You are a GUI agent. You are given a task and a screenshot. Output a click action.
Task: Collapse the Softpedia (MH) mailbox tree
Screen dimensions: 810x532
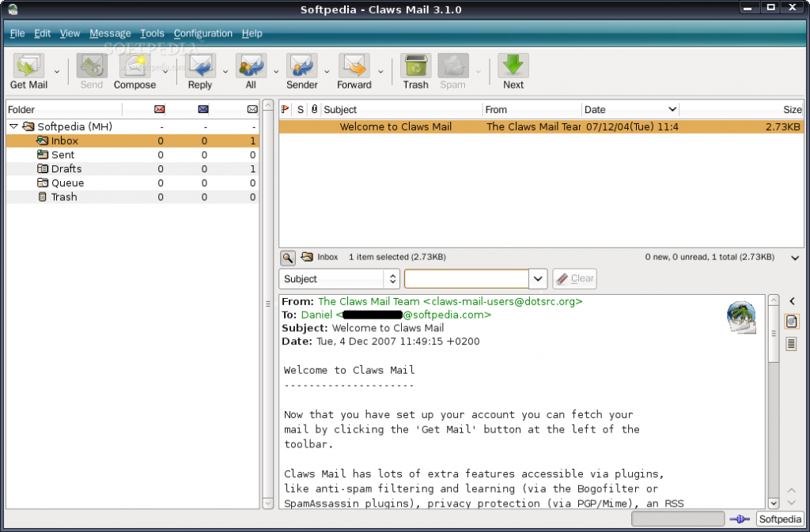[14, 126]
